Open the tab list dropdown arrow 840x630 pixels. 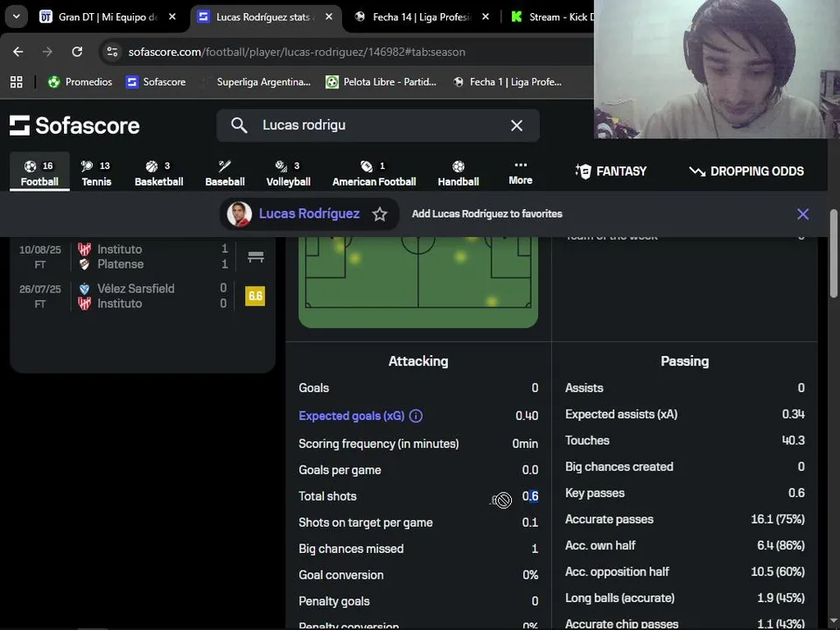[x=17, y=17]
